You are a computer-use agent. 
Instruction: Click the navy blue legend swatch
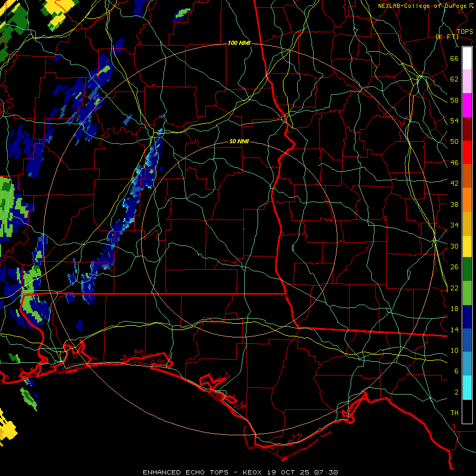coord(467,317)
